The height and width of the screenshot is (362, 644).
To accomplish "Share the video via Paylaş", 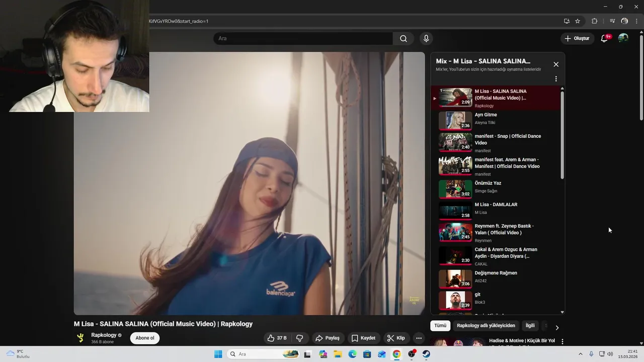I will tap(328, 338).
